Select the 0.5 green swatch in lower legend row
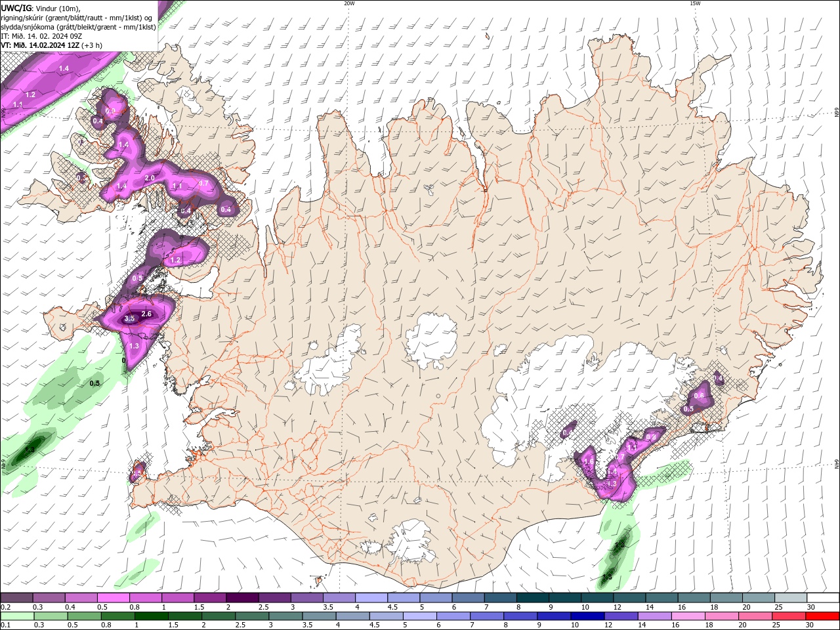 85,616
